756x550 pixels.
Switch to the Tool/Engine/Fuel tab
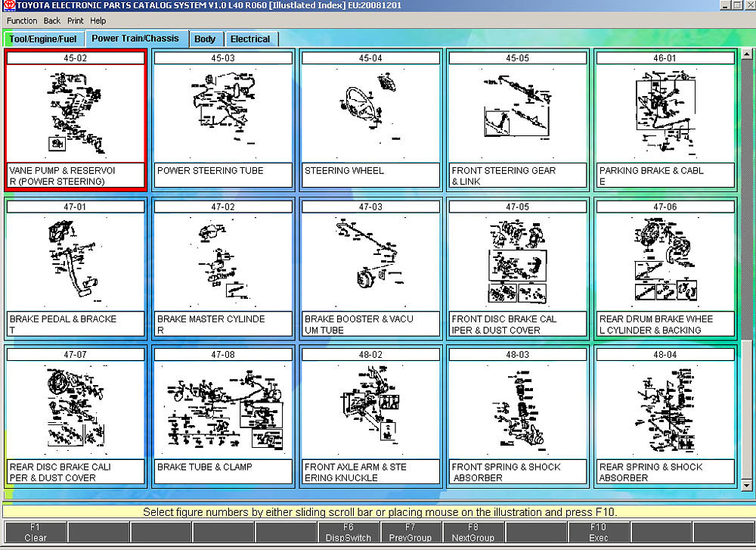pos(43,39)
